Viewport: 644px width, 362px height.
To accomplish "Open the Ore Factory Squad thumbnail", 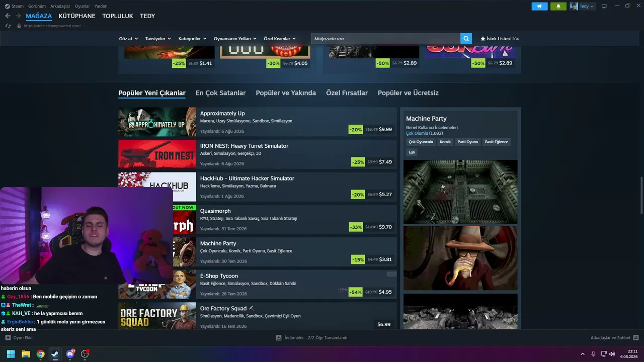I will click(157, 316).
